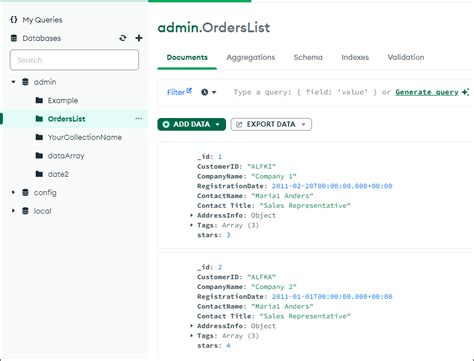Select the YourCollectionName collection

click(85, 137)
